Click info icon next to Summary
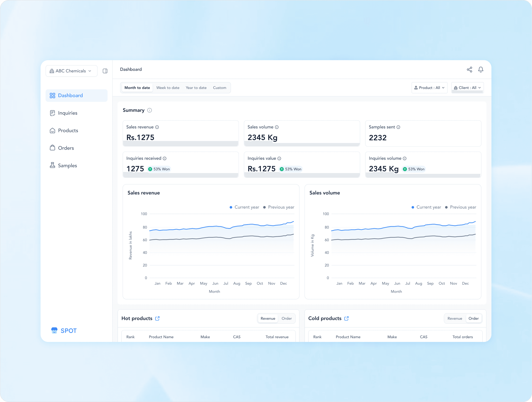Screen dimensions: 532x402 click(x=149, y=110)
